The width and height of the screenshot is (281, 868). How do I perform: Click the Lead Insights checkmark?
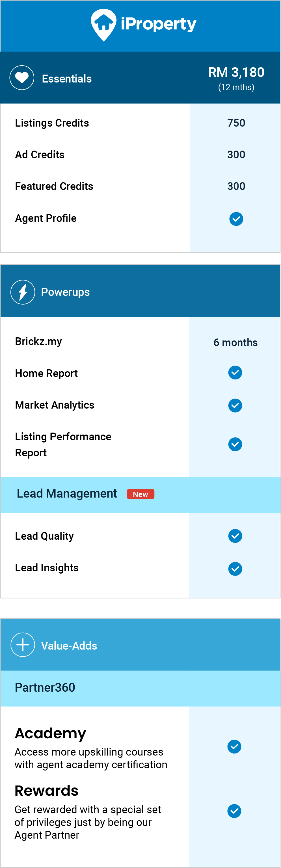pyautogui.click(x=235, y=569)
